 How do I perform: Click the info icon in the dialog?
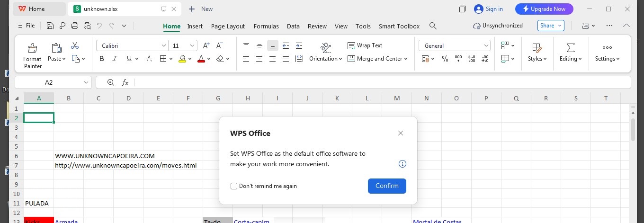(402, 164)
